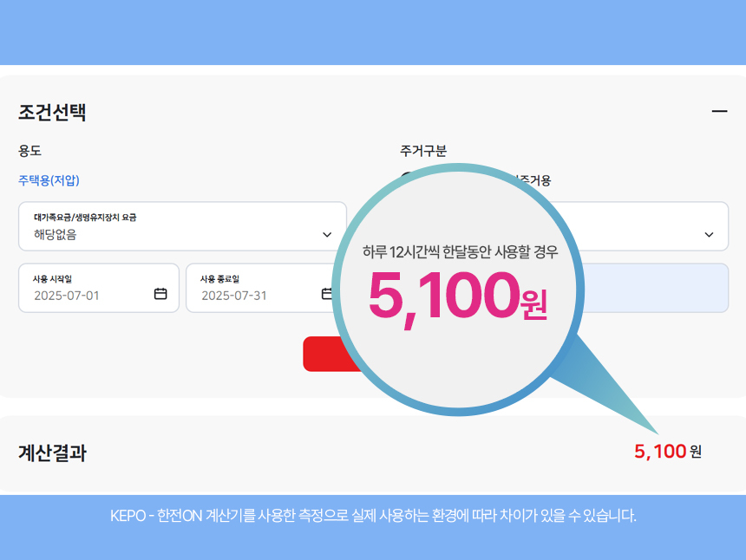Click the chevron in 대가족요금/생명유지장치 요금 box
Image resolution: width=746 pixels, height=560 pixels.
[x=327, y=234]
